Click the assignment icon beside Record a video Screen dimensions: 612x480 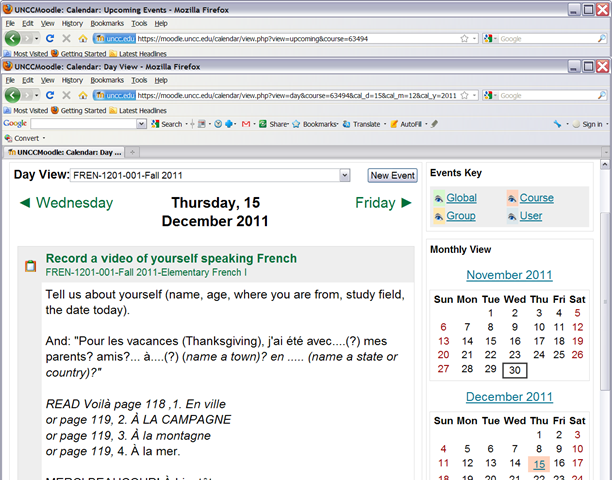tap(30, 265)
